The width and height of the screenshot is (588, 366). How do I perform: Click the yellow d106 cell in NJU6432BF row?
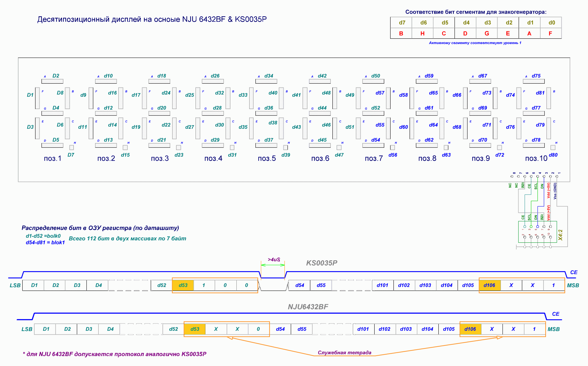click(470, 329)
